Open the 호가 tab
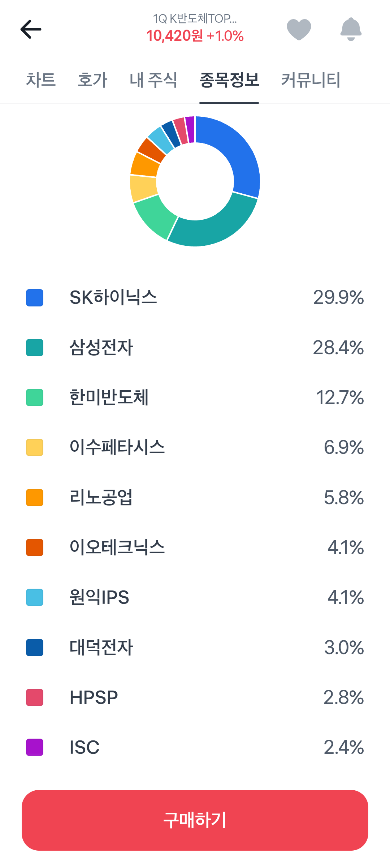 point(93,80)
